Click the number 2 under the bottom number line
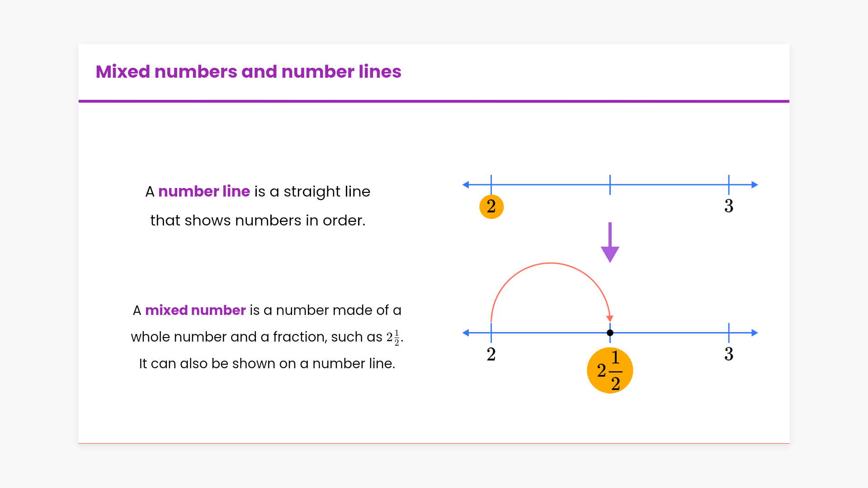Screen dimensions: 868x488 coord(491,354)
